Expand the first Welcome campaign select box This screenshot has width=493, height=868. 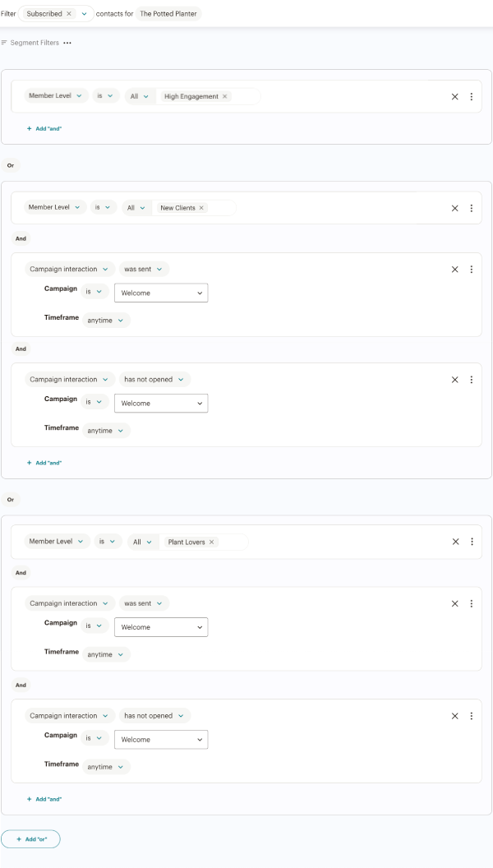pos(160,292)
